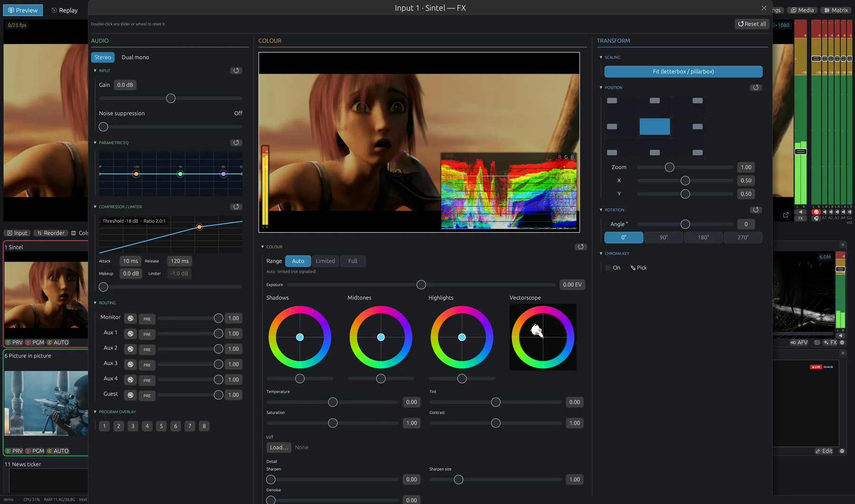Open the gear settings beside the Edit button

tap(842, 451)
